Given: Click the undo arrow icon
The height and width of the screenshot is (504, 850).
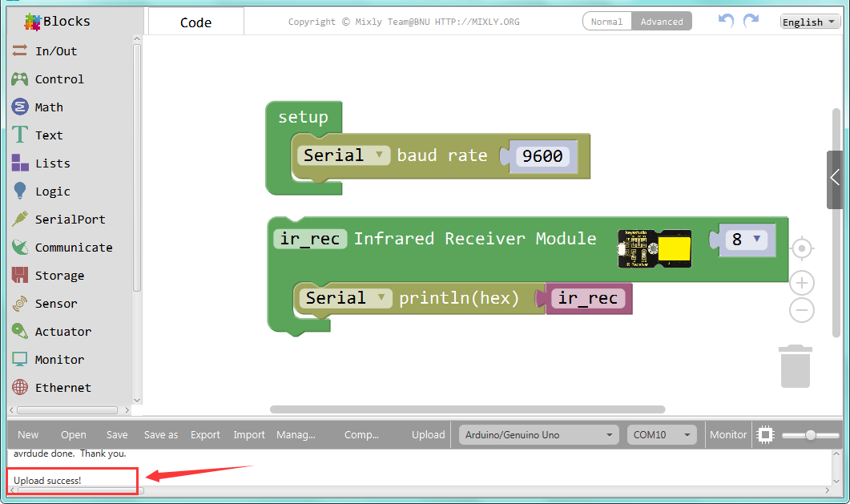Looking at the screenshot, I should point(726,21).
